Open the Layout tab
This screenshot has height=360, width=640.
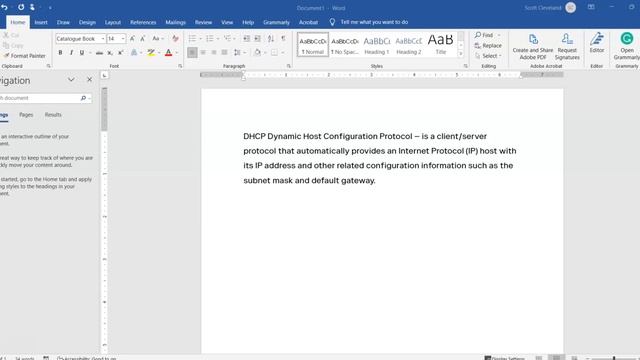[x=113, y=22]
